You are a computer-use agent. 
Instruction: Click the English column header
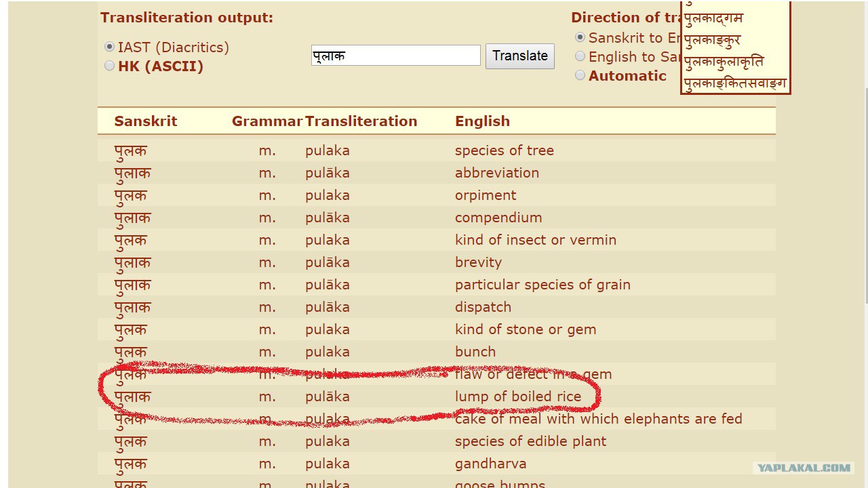click(482, 121)
